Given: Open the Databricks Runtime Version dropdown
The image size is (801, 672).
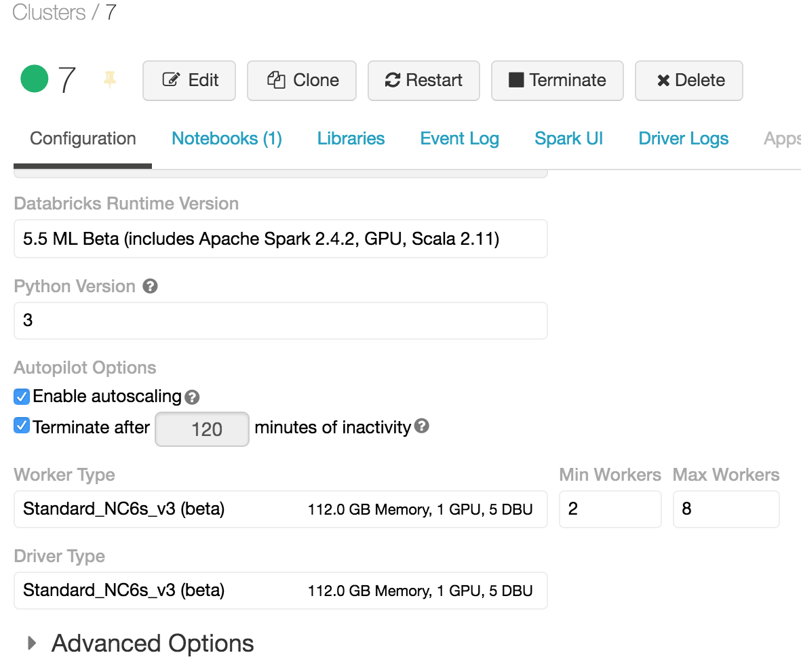Looking at the screenshot, I should [x=281, y=239].
